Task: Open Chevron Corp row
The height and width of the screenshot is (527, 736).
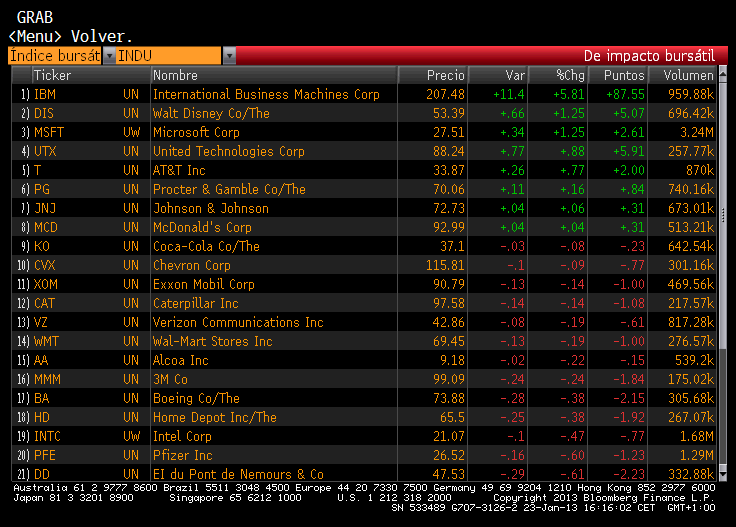Action: pyautogui.click(x=364, y=265)
